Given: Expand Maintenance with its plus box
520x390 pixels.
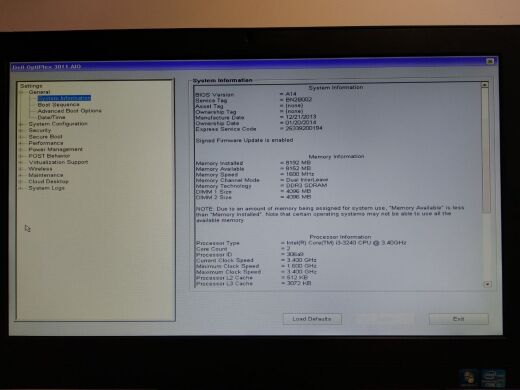Looking at the screenshot, I should (21, 175).
